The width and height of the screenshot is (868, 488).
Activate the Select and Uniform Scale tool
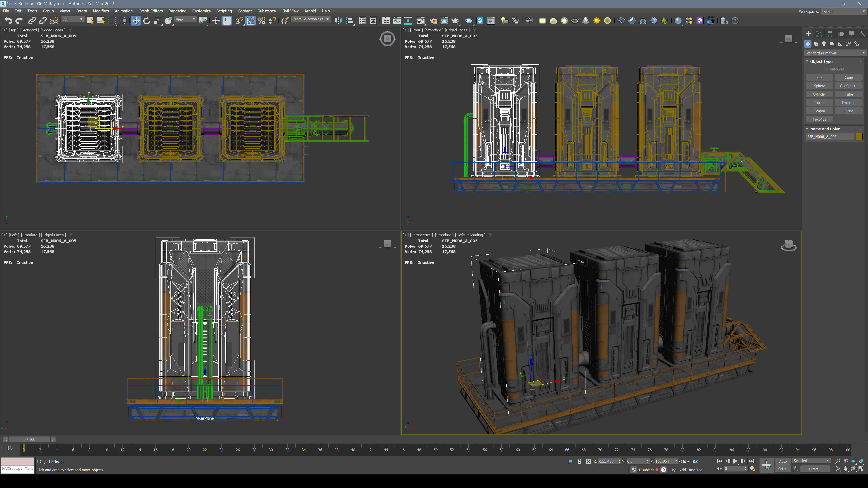click(x=157, y=21)
